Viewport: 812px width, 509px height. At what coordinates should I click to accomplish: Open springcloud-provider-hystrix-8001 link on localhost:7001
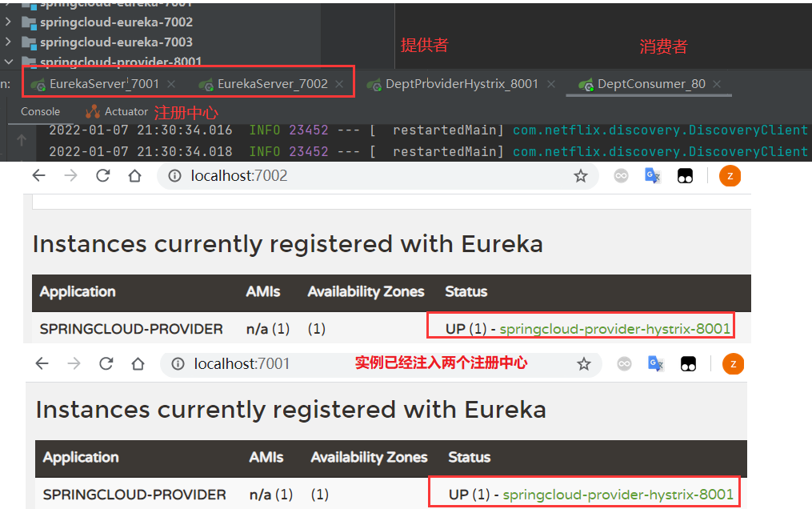[x=618, y=495]
